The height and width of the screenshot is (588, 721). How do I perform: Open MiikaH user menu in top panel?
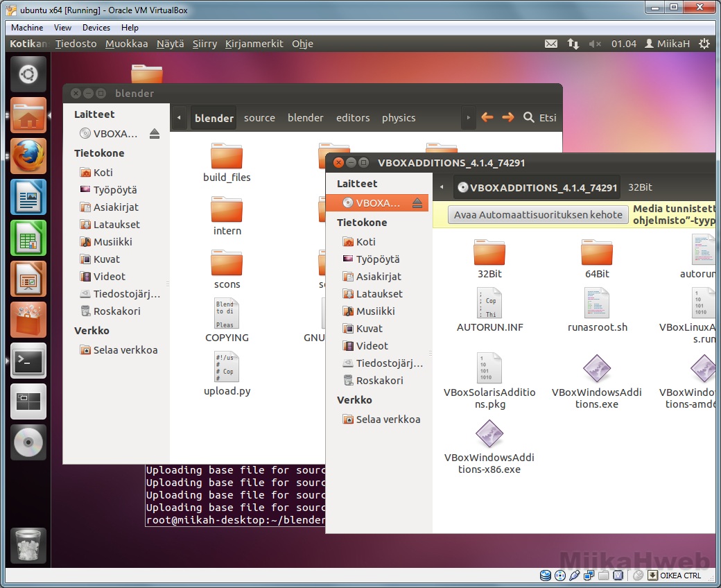(x=667, y=44)
